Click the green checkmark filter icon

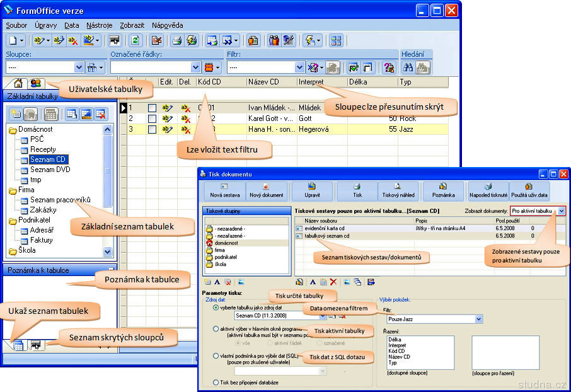353,67
